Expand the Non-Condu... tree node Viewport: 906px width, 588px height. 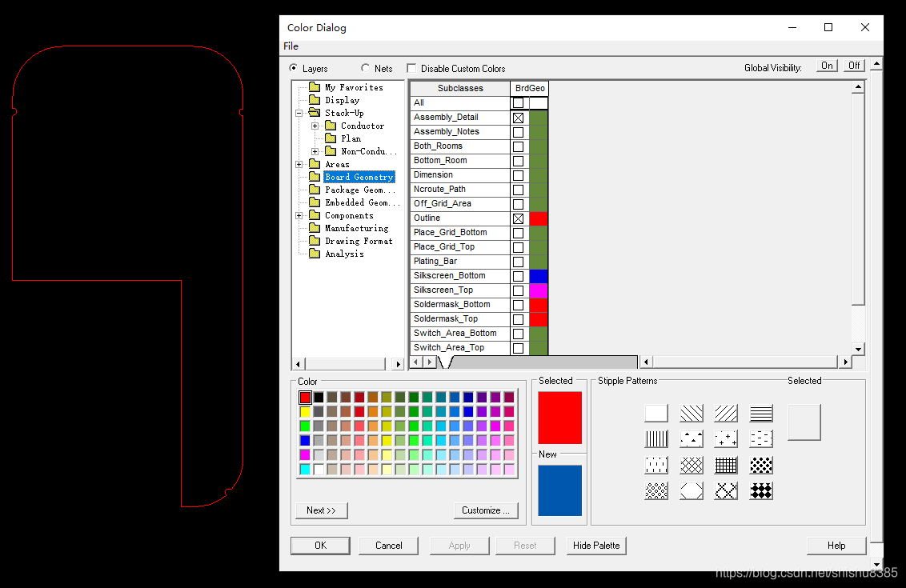315,151
